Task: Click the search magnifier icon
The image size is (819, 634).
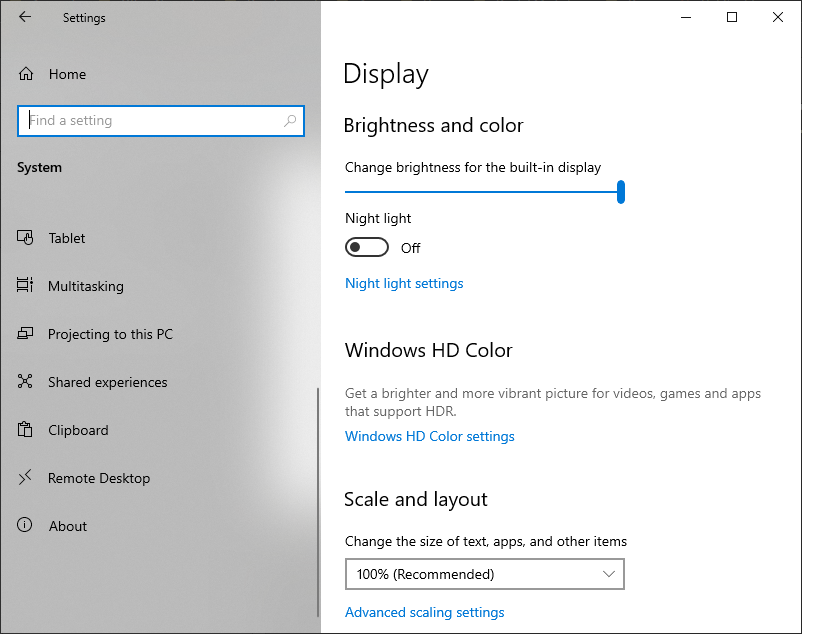Action: point(290,121)
